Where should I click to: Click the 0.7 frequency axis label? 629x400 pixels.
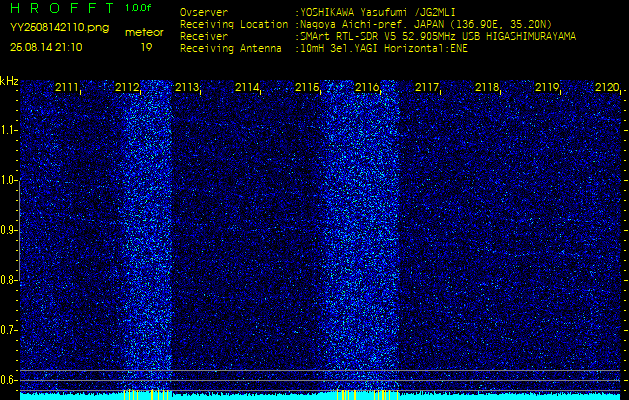8,330
